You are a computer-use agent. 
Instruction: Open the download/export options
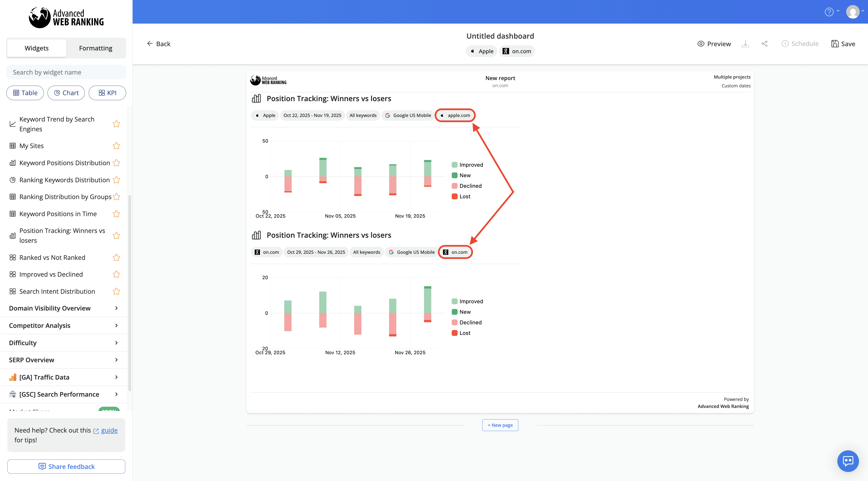[x=745, y=43]
